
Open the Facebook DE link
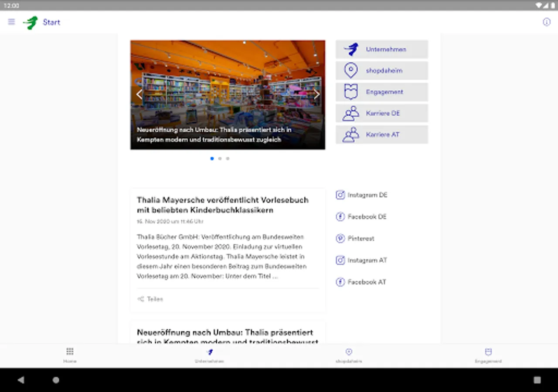pyautogui.click(x=361, y=216)
